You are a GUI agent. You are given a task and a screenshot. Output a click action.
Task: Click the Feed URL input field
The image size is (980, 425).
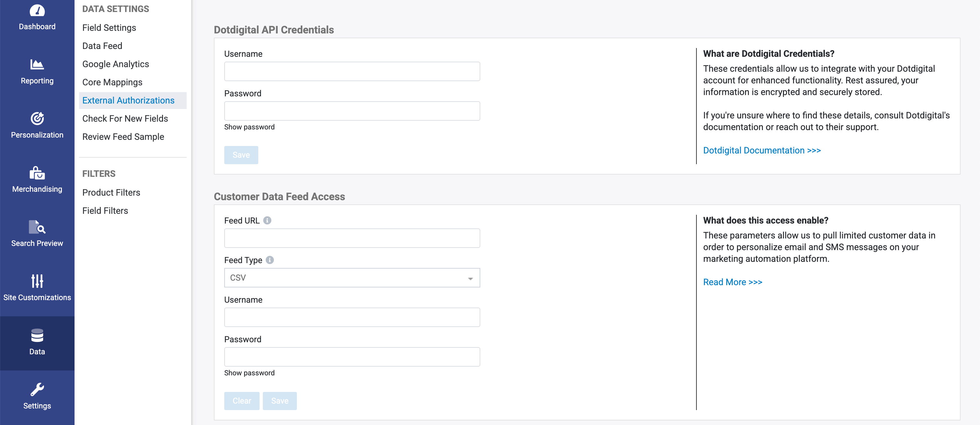tap(352, 238)
